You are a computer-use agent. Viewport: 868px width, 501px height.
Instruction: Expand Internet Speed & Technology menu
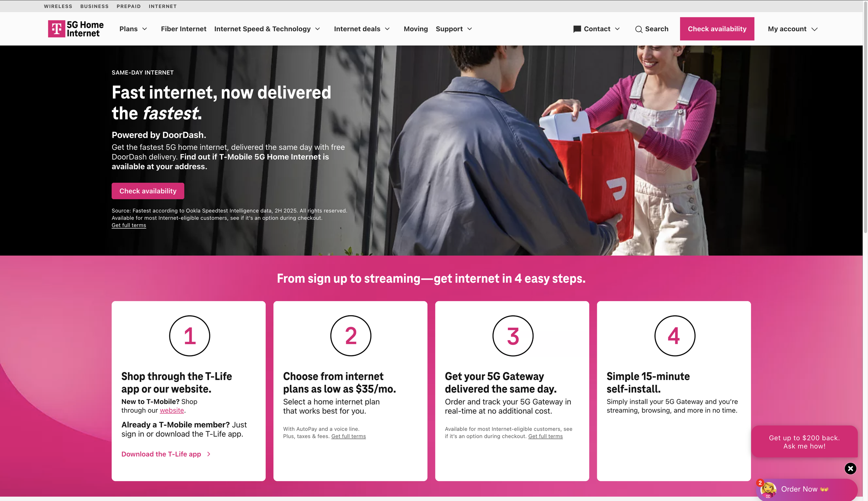click(267, 29)
